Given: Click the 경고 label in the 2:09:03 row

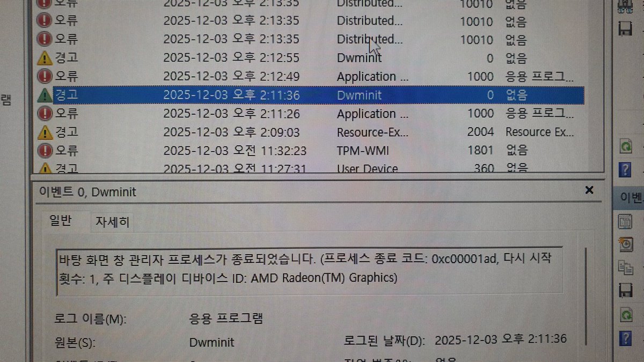Looking at the screenshot, I should pyautogui.click(x=67, y=132).
